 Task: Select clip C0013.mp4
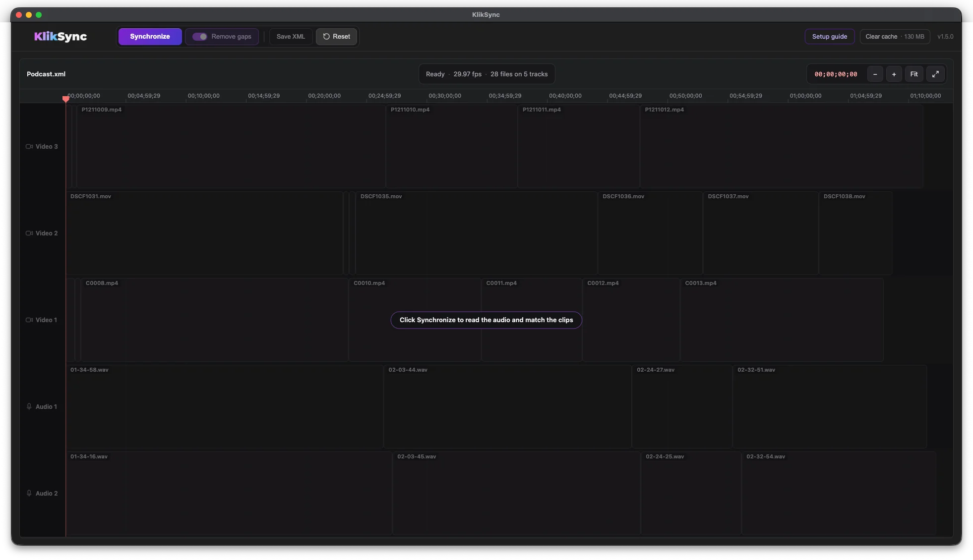782,320
